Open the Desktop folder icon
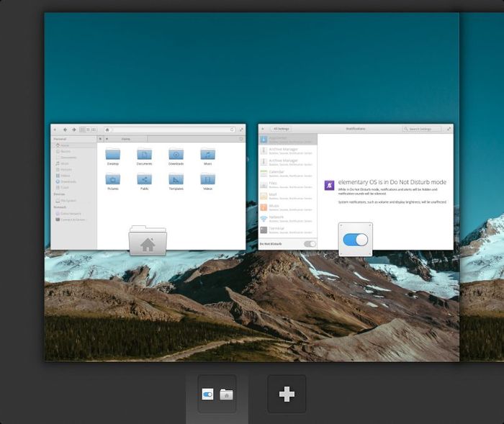This screenshot has height=424, width=504. (113, 155)
